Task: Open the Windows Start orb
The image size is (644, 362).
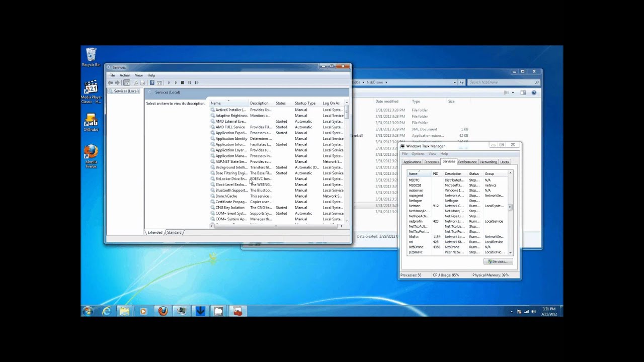Action: [x=88, y=311]
